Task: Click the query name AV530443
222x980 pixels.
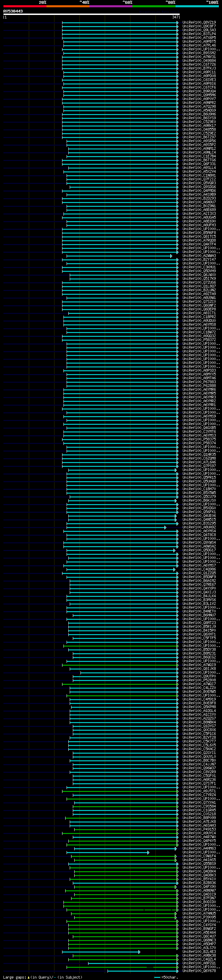Action: 13,11
